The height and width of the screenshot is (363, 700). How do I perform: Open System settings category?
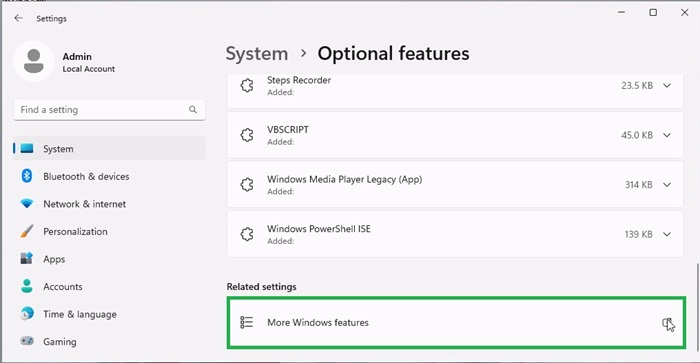[x=109, y=149]
